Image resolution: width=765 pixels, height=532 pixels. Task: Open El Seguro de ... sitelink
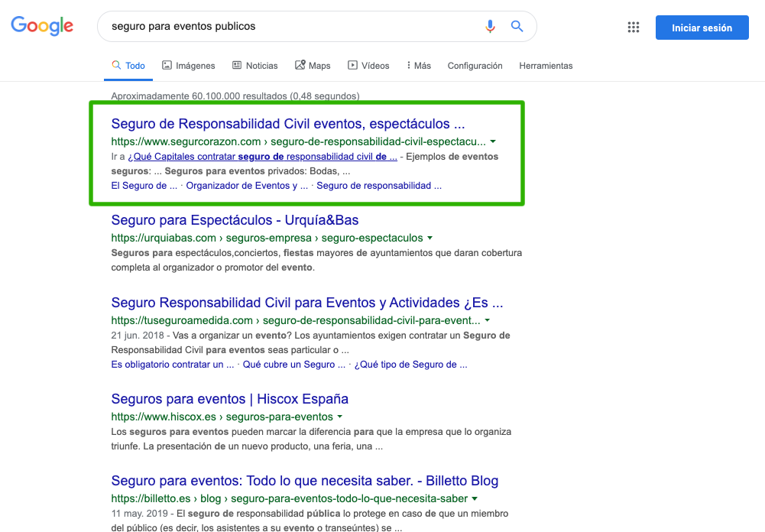tap(144, 186)
